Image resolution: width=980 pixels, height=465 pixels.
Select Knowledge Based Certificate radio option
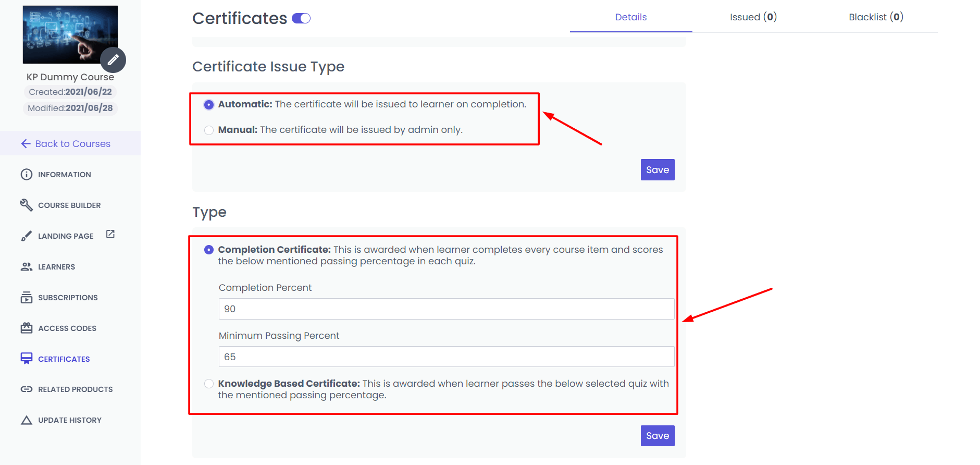click(x=209, y=384)
